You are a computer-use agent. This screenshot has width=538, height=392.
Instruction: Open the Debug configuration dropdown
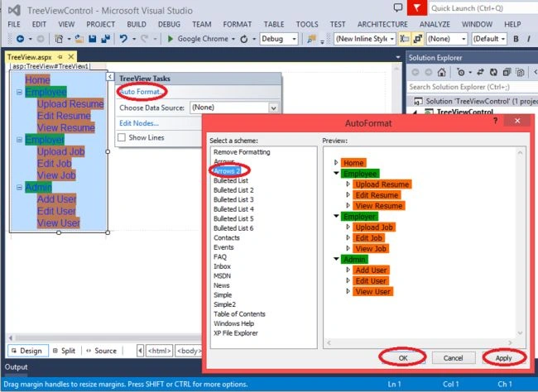294,39
